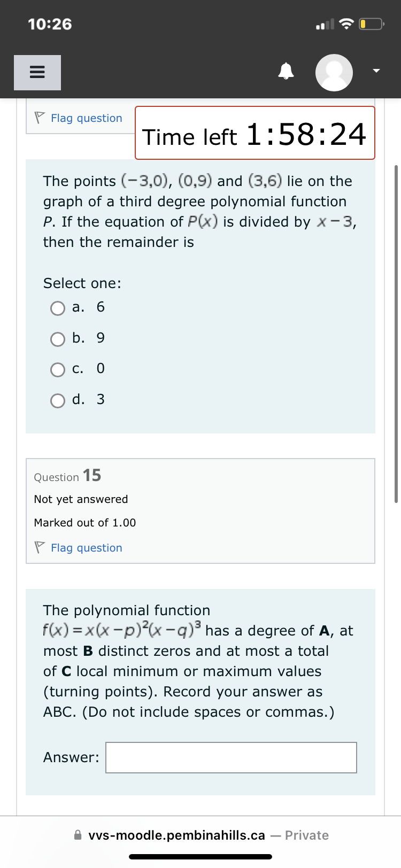Click the flag icon beside the first Flag question
The image size is (401, 868).
tap(38, 117)
